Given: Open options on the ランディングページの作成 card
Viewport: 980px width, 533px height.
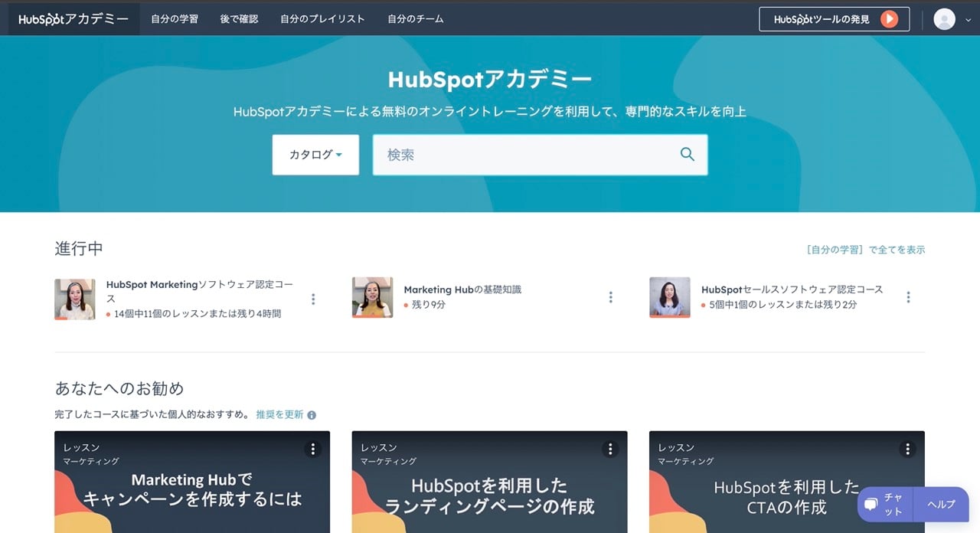Looking at the screenshot, I should point(610,449).
